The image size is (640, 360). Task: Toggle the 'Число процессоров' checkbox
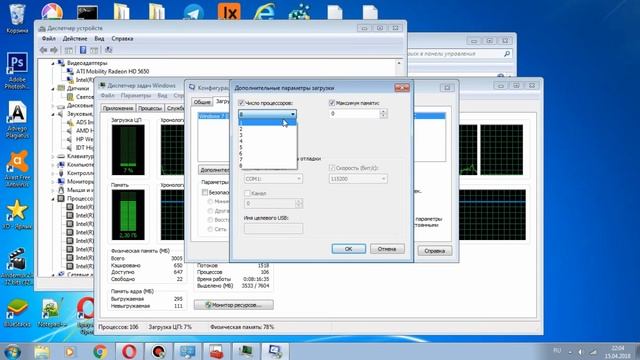[241, 103]
